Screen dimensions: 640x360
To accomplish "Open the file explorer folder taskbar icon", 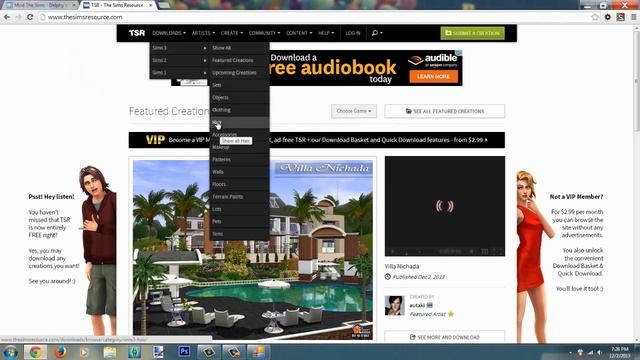I will pos(109,352).
